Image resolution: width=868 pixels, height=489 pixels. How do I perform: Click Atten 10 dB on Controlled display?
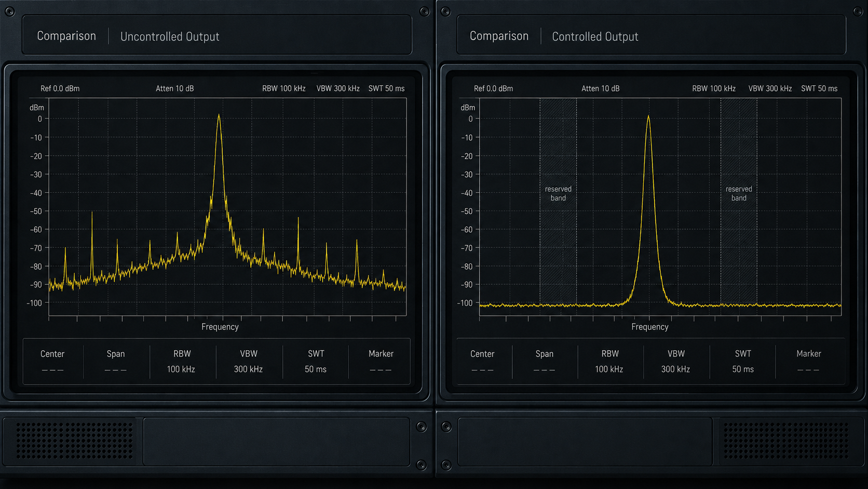tap(601, 88)
